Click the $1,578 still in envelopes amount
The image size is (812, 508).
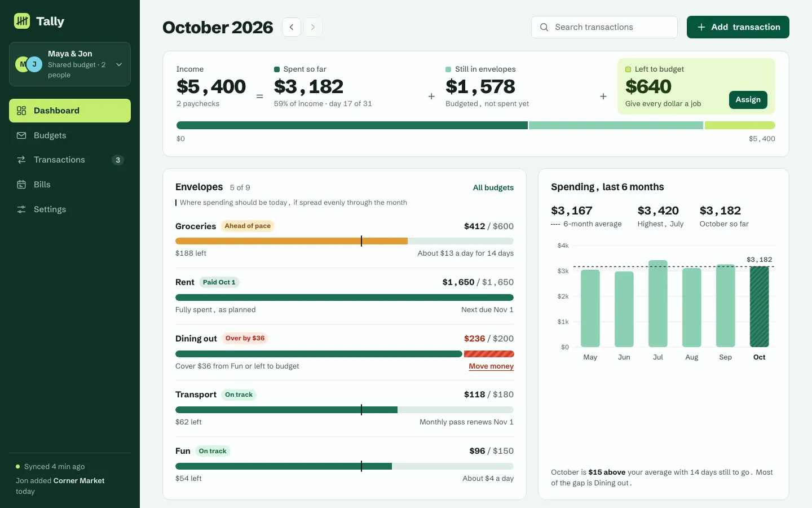tap(480, 86)
